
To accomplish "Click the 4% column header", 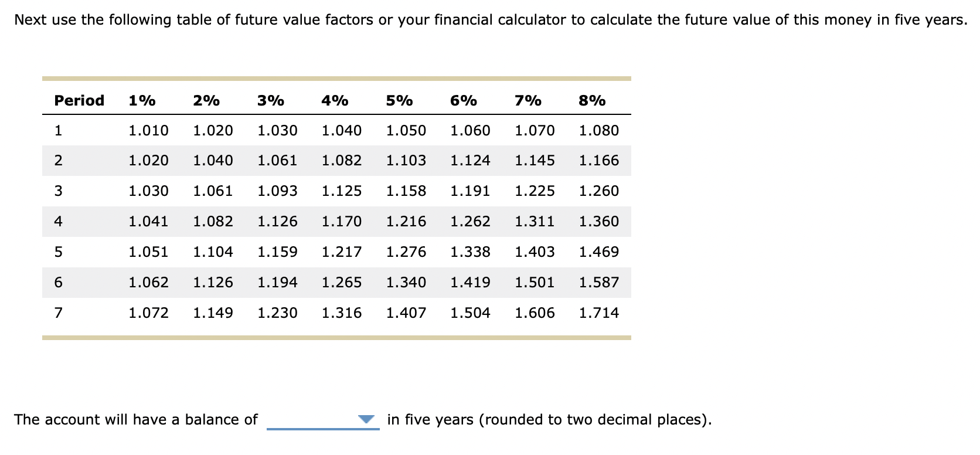I will click(334, 100).
